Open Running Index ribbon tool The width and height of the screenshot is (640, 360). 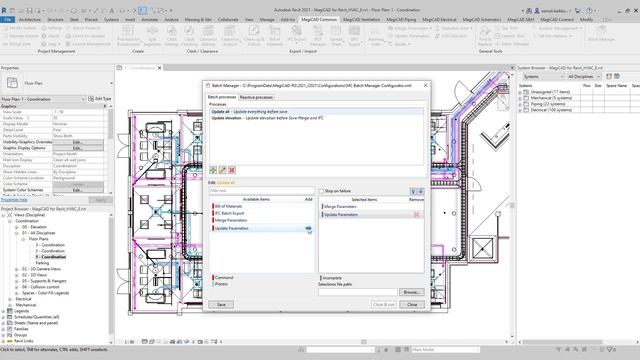[376, 35]
